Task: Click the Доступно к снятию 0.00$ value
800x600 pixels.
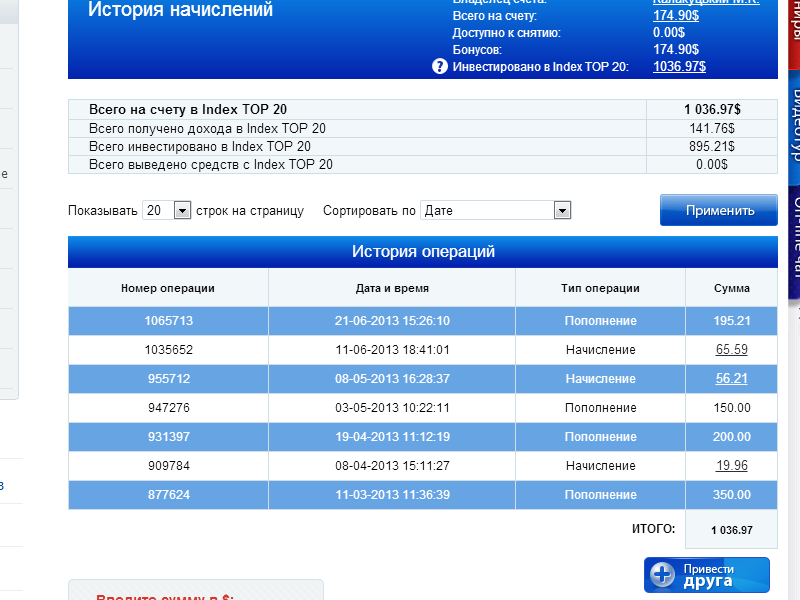Action: click(669, 33)
